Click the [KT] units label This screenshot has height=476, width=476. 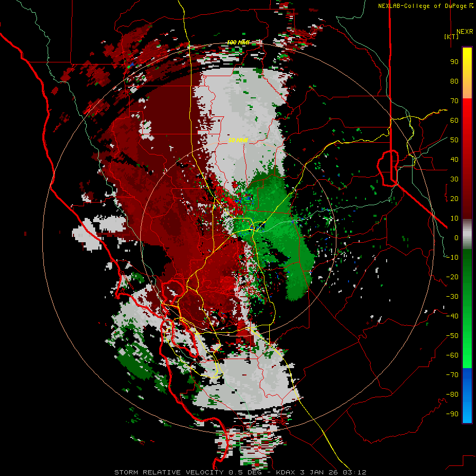pyautogui.click(x=452, y=36)
